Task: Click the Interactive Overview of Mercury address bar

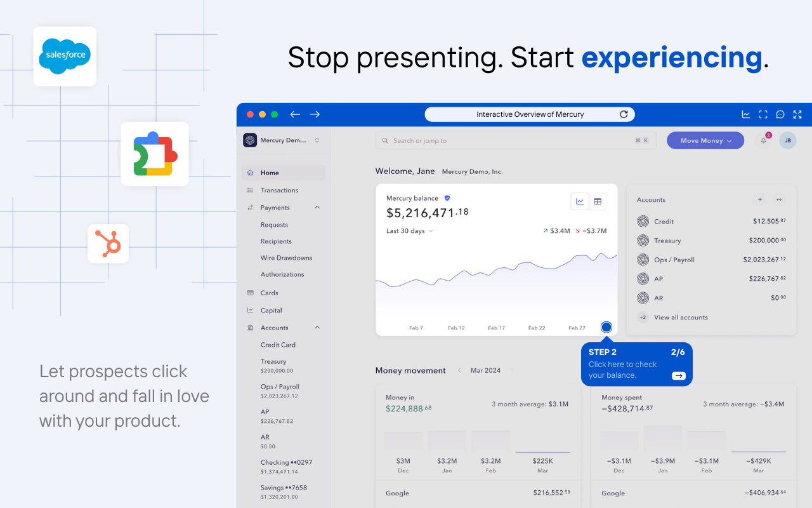Action: point(530,114)
